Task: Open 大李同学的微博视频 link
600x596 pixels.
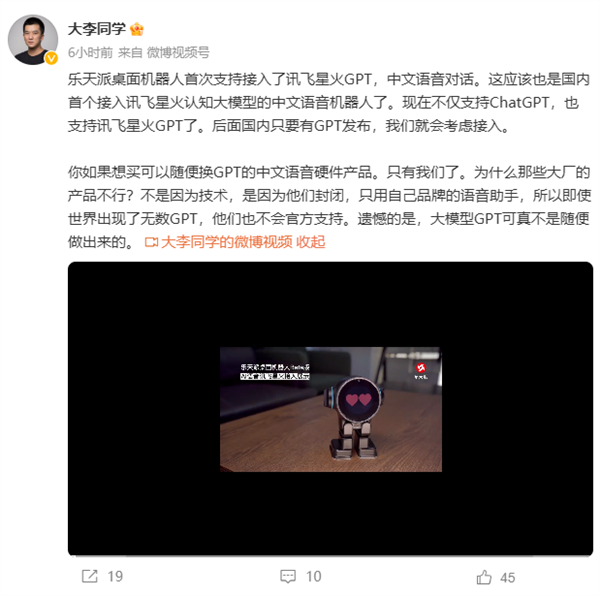Action: (227, 242)
